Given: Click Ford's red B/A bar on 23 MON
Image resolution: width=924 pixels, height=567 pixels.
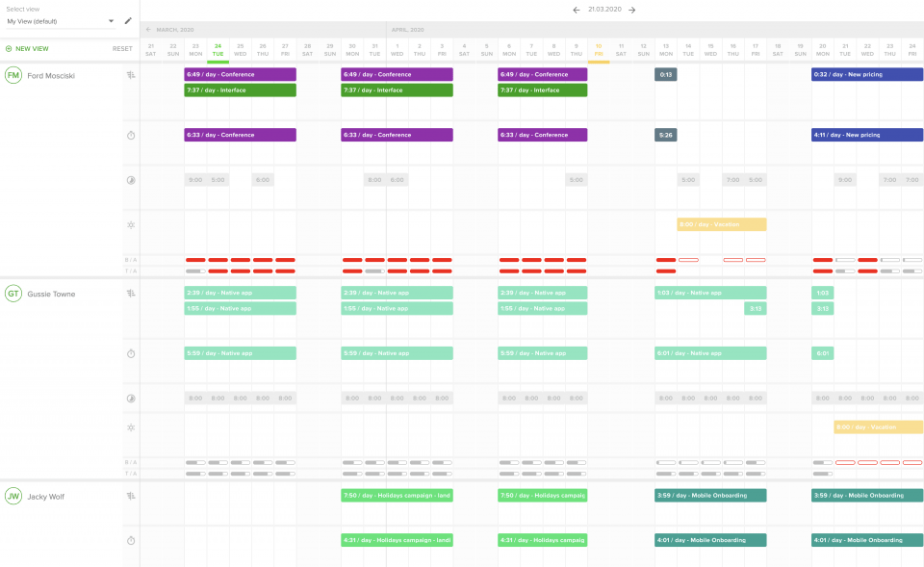Looking at the screenshot, I should (x=195, y=260).
